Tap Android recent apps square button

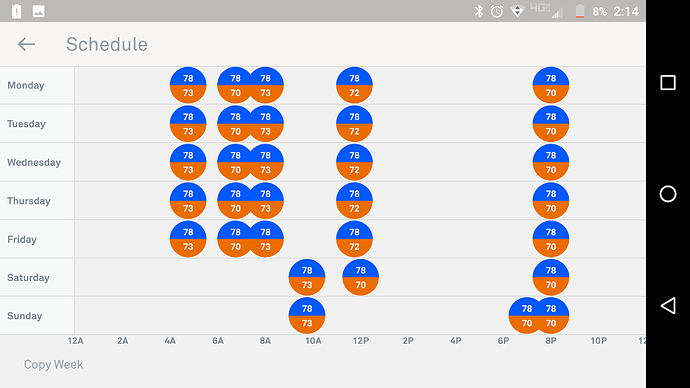click(x=668, y=83)
